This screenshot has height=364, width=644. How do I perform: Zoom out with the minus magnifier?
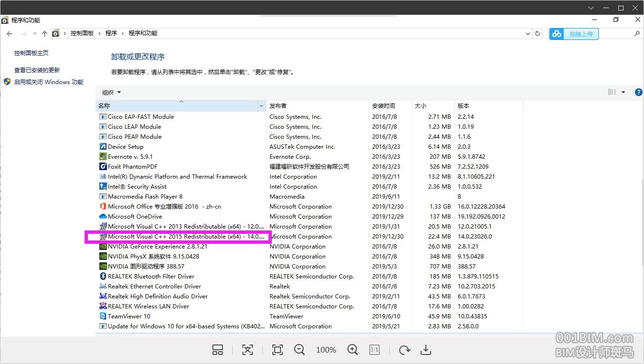click(x=299, y=350)
